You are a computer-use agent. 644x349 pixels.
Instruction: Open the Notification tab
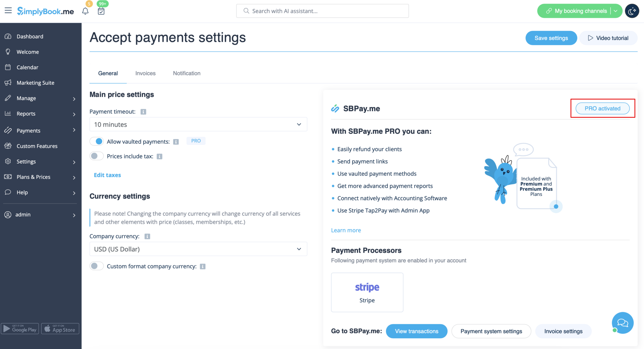click(186, 73)
